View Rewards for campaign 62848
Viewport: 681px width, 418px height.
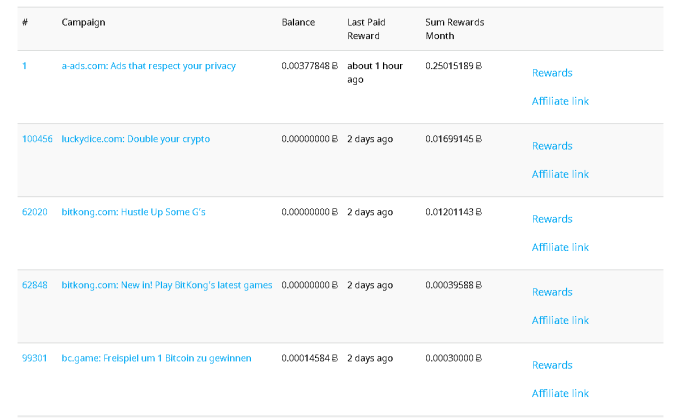point(552,292)
